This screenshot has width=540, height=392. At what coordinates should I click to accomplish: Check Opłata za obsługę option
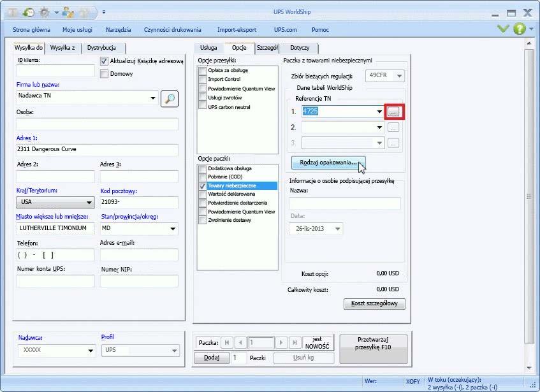(203, 71)
